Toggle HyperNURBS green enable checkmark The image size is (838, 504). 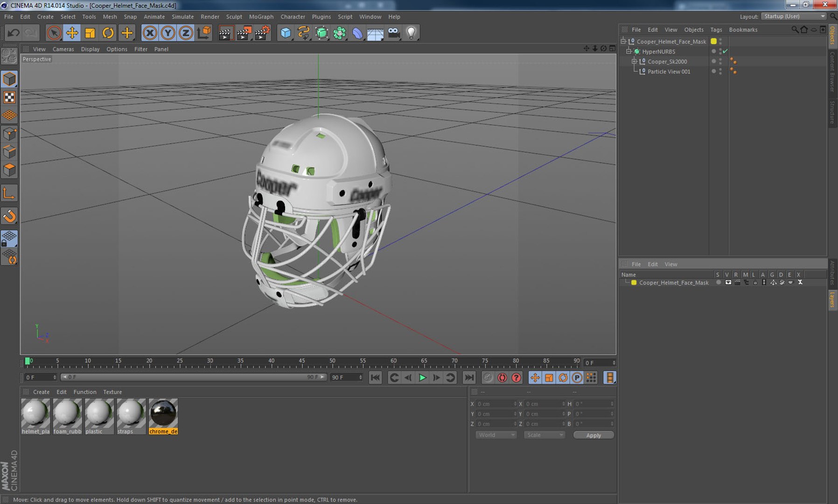[x=725, y=51]
